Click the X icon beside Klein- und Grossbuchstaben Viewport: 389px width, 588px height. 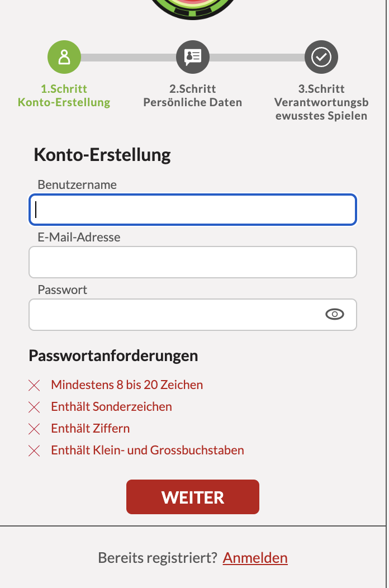[35, 451]
